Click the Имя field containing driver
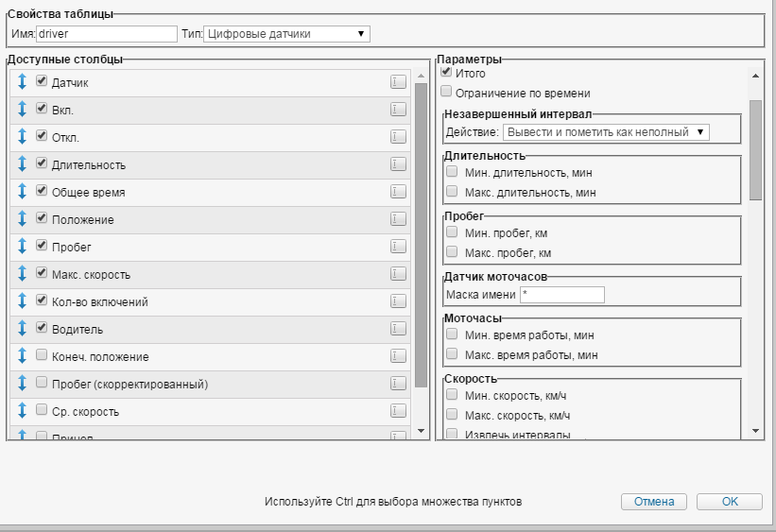 click(106, 34)
